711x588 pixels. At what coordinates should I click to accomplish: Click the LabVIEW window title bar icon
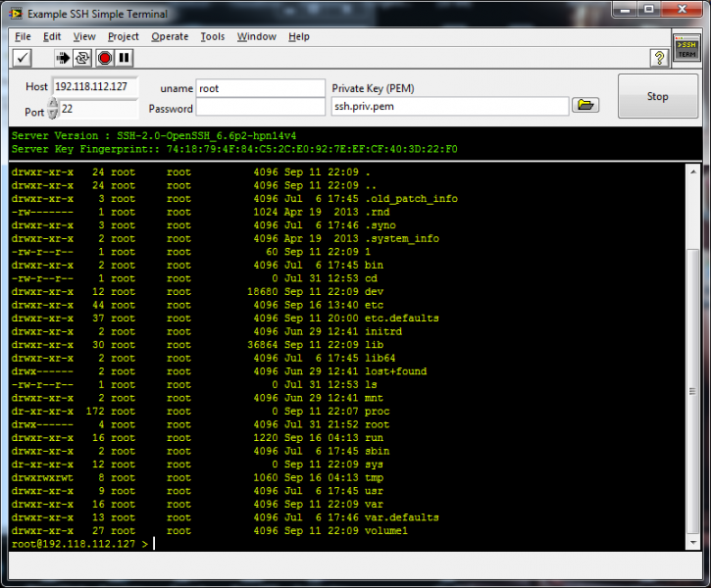click(x=15, y=14)
